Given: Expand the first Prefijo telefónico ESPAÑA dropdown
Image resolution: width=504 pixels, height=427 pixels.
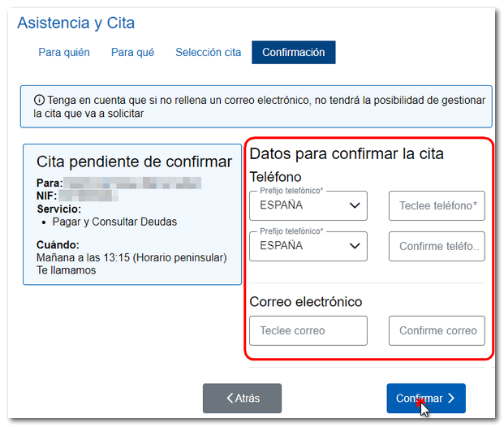Looking at the screenshot, I should [x=308, y=205].
